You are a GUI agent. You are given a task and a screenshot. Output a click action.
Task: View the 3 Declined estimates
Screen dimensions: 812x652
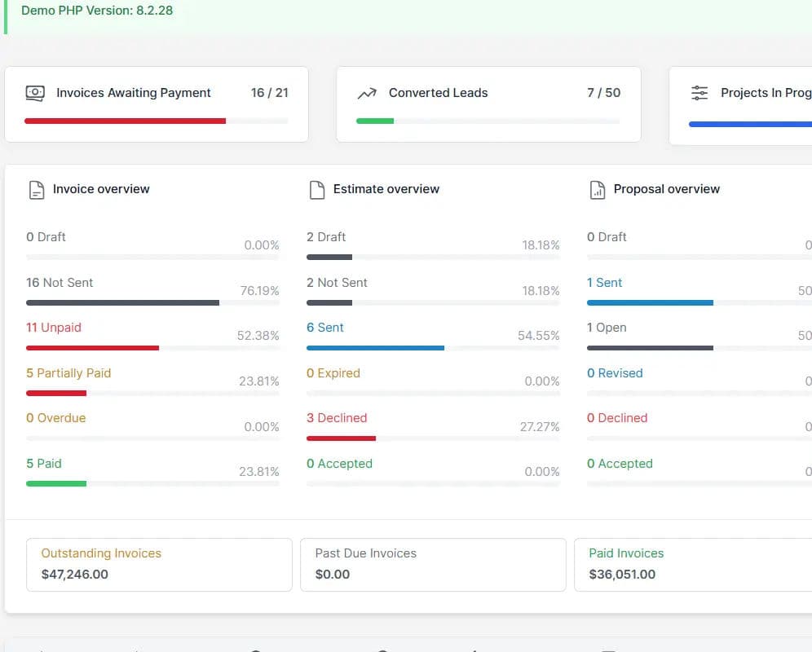pyautogui.click(x=338, y=418)
